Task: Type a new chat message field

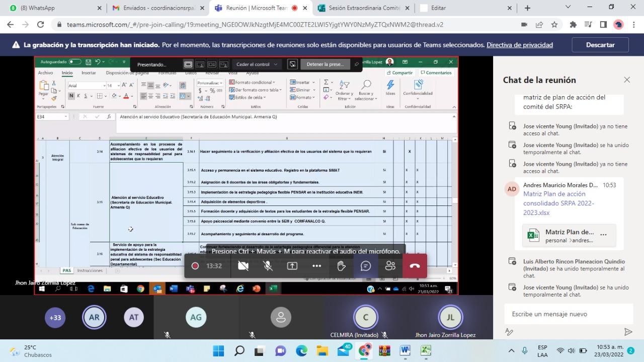Action: (x=569, y=314)
